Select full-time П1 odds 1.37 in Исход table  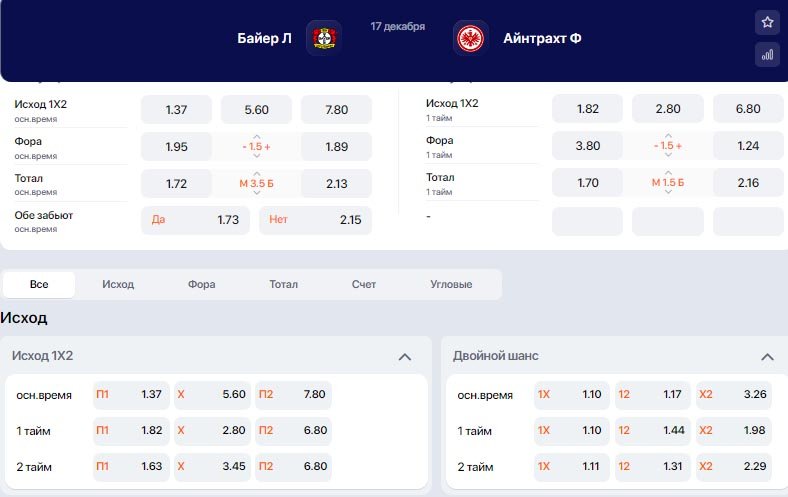[131, 394]
